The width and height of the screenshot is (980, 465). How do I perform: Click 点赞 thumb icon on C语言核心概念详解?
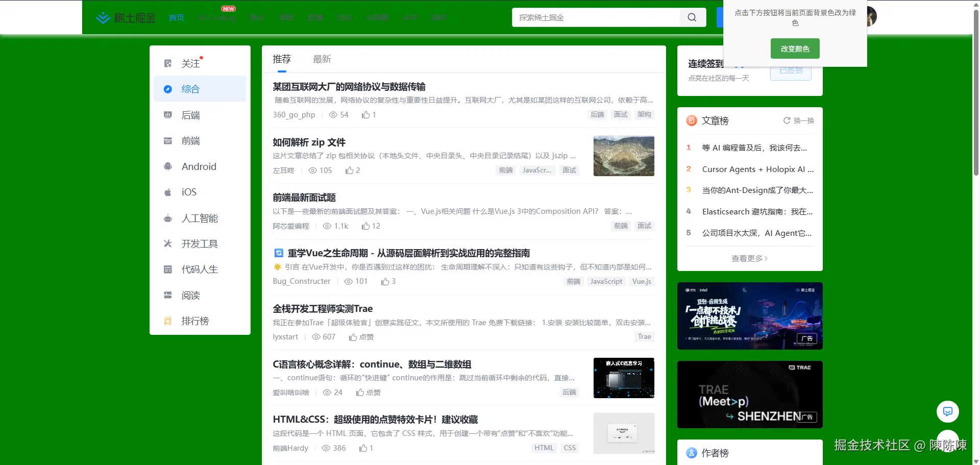tap(360, 393)
